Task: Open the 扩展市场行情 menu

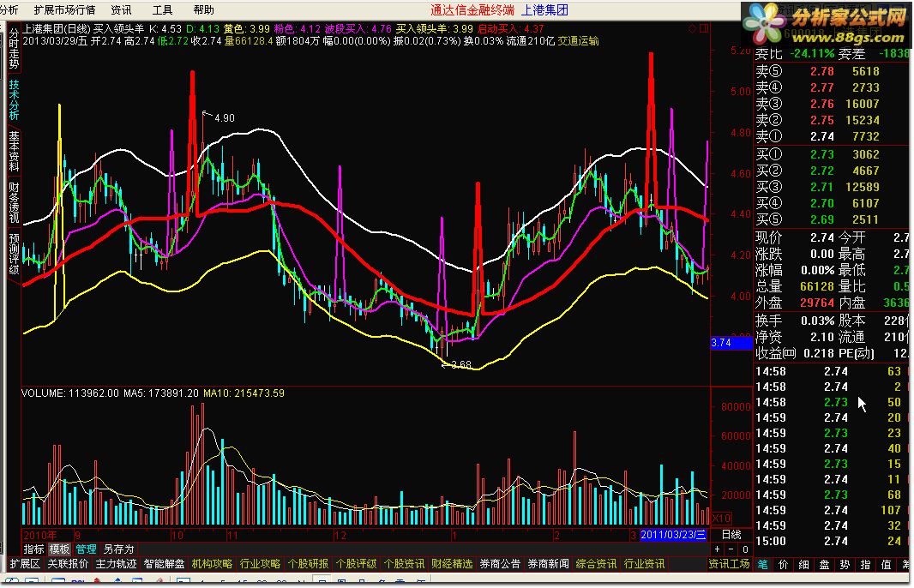Action: (64, 10)
